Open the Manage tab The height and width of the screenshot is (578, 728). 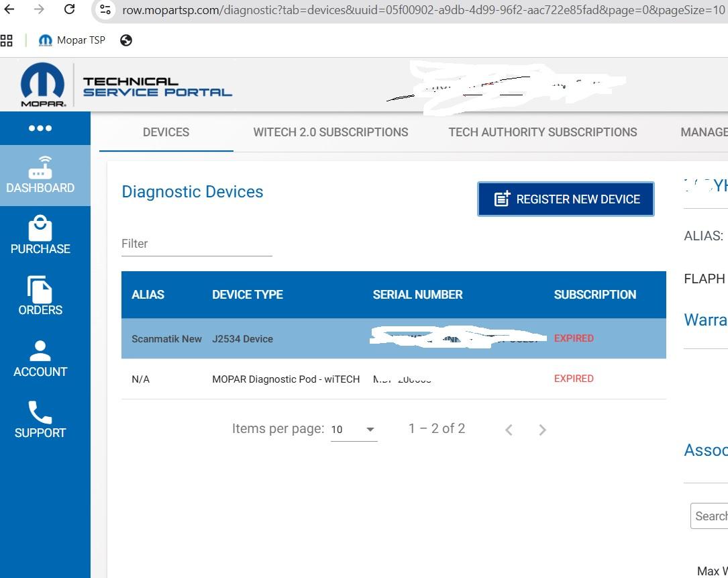click(x=704, y=132)
